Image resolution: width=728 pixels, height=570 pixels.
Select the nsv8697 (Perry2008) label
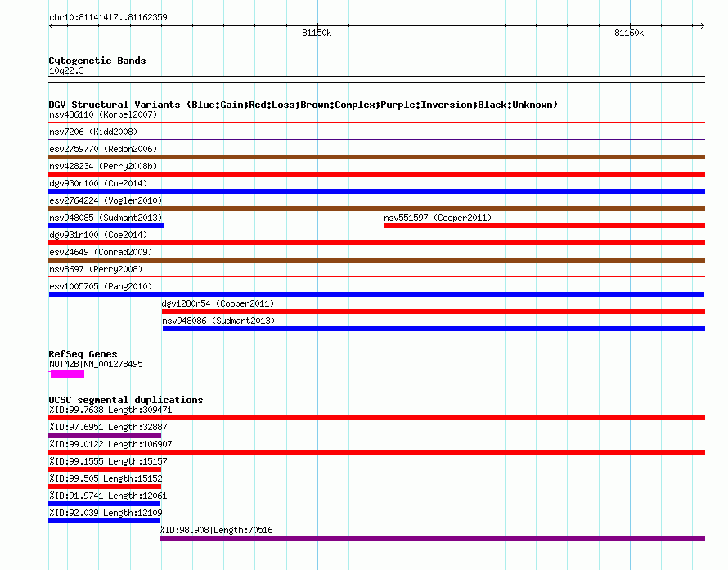(x=96, y=269)
